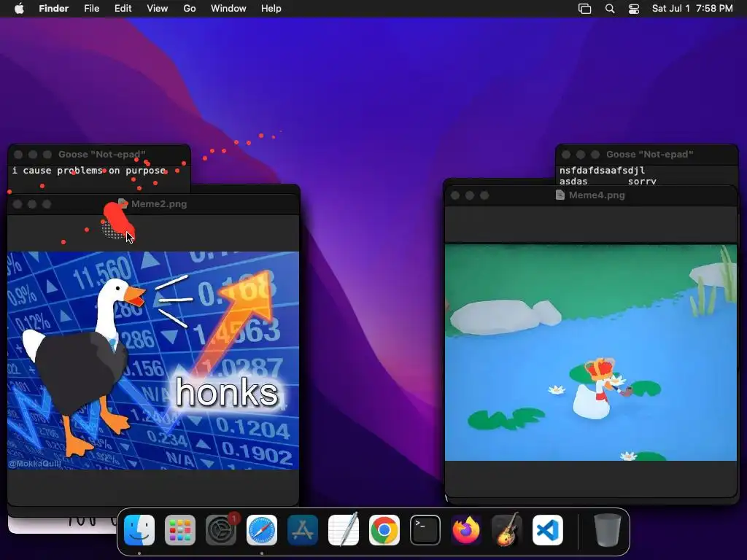Open the Help menu

[x=271, y=9]
